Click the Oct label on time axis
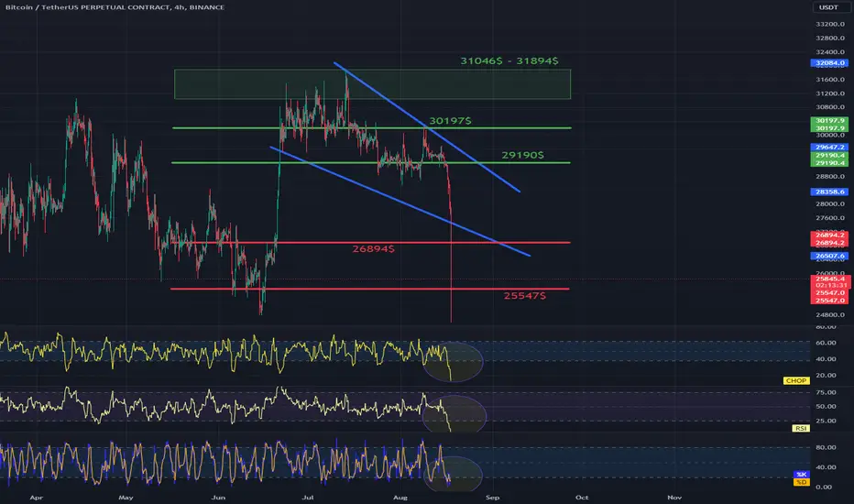Image resolution: width=854 pixels, height=504 pixels. click(582, 498)
